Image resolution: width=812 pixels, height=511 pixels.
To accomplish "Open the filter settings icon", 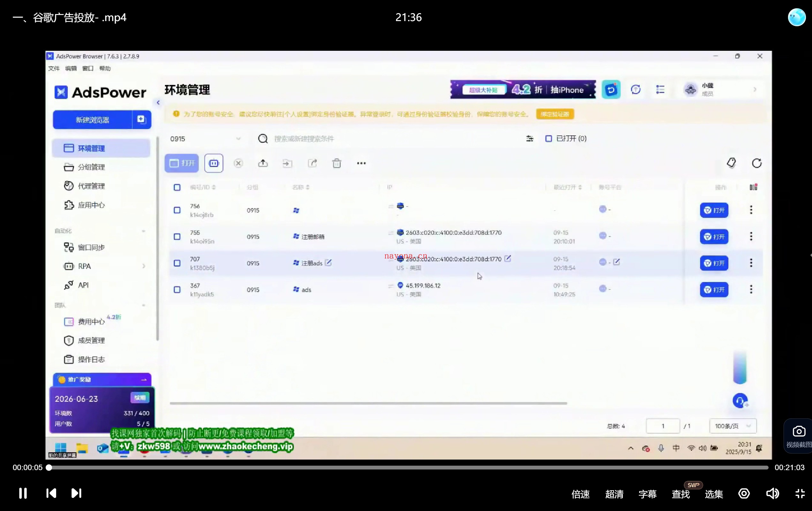I will (529, 139).
